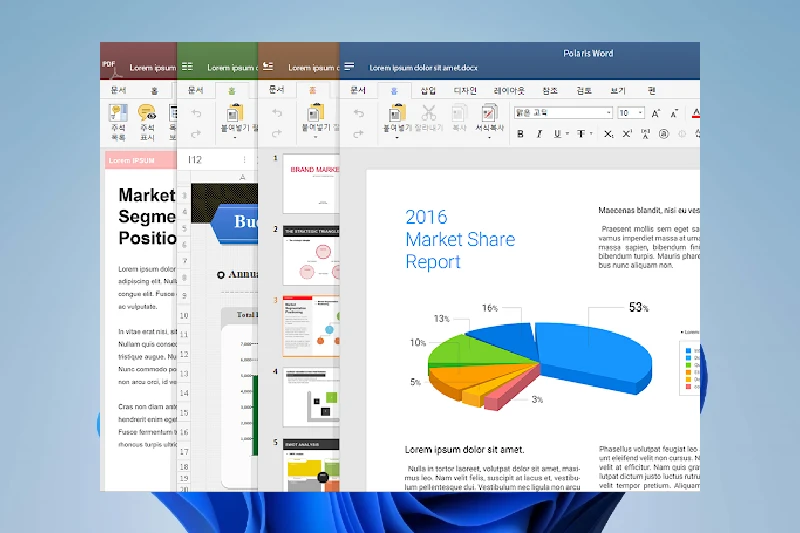Screen dimensions: 800x533
Task: Toggle Subscript formatting in Word
Action: tap(608, 134)
